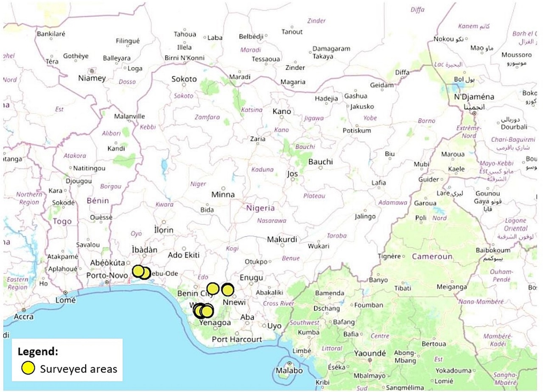Click the yellow marker cluster above Yenagoa
This screenshot has height=392, width=543.
[204, 311]
